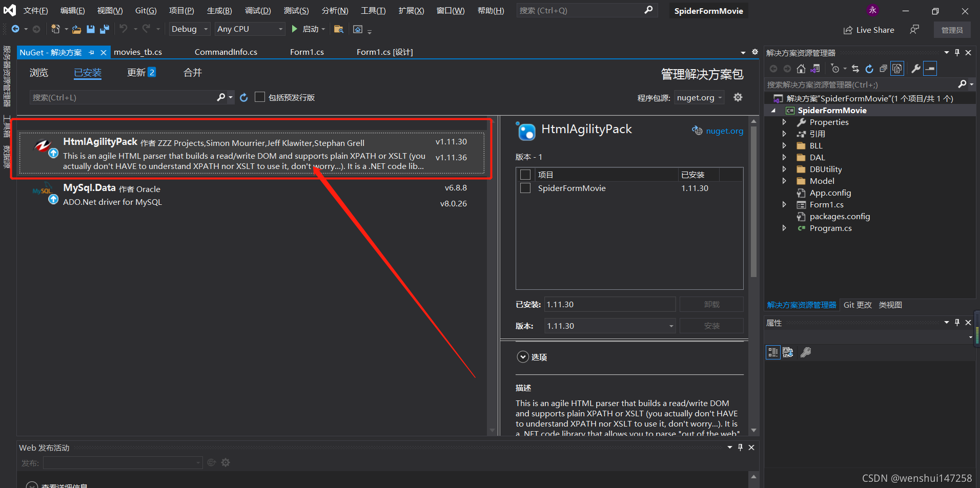Screen dimensions: 980x488
Task: Switch to the 浏览 tab
Action: coord(39,73)
